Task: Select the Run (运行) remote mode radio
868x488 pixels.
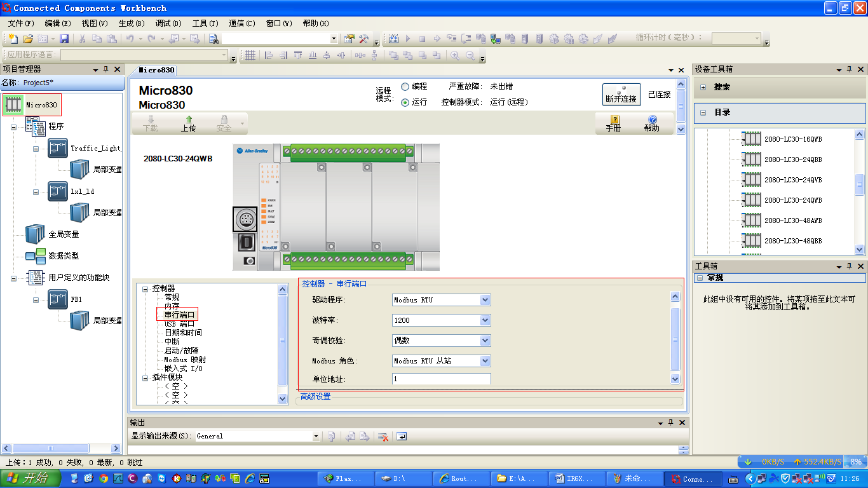Action: (405, 102)
